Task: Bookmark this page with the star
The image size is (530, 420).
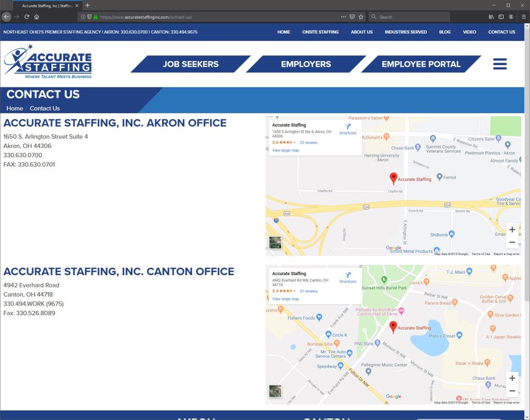Action: (361, 17)
